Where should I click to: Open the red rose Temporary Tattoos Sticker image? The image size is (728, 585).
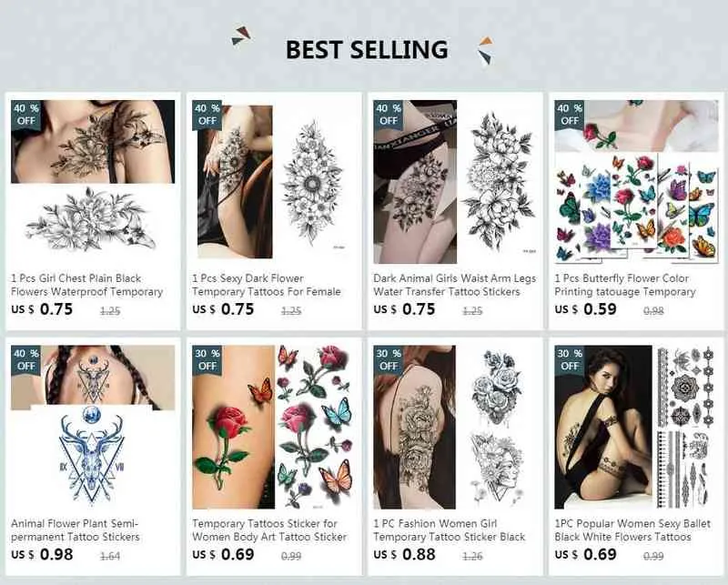[x=274, y=427]
